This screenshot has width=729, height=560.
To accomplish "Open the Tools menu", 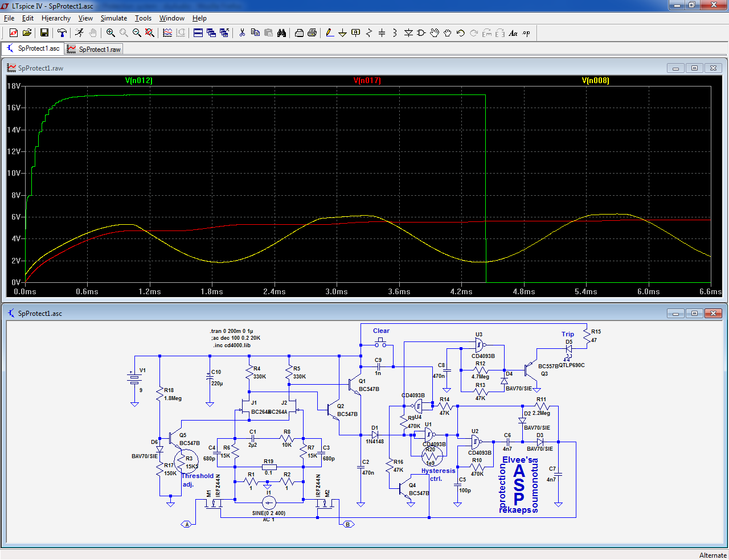I will [143, 18].
